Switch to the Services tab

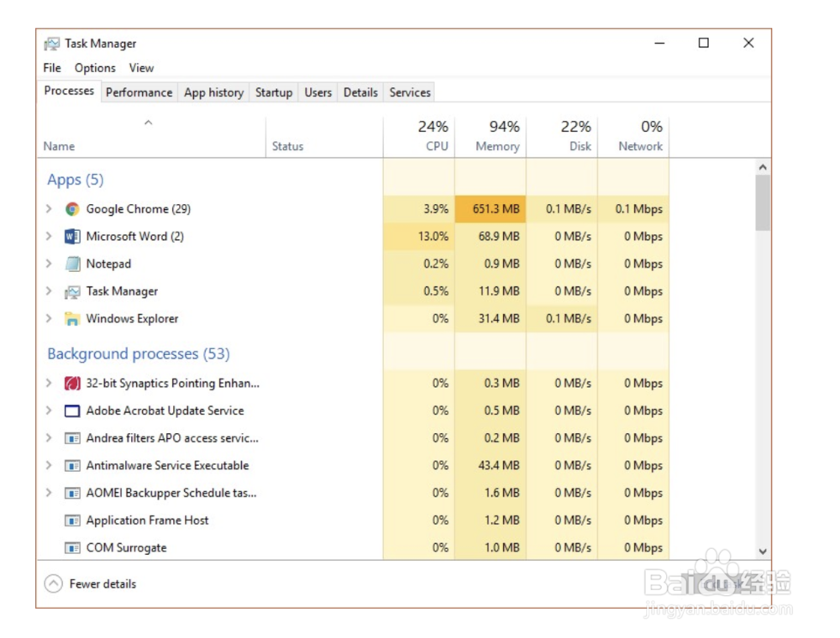(x=410, y=92)
